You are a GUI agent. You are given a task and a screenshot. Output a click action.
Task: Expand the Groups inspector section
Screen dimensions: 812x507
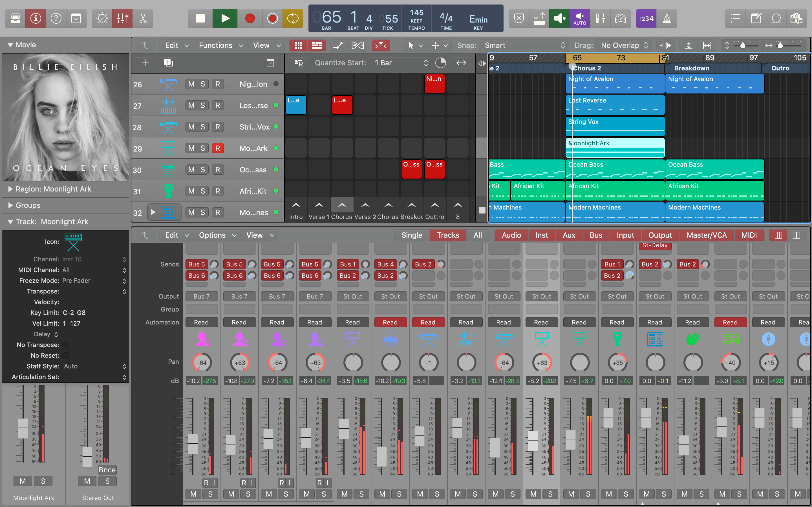(x=10, y=205)
